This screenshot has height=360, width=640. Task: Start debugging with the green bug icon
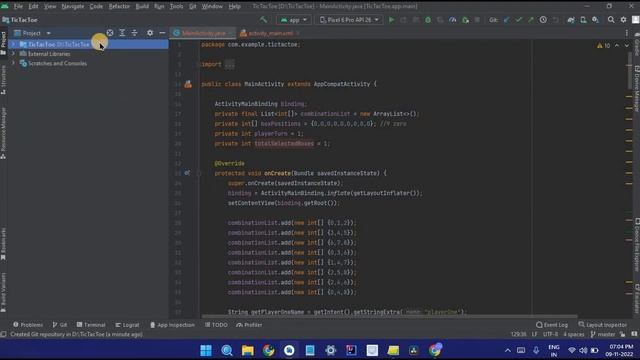coord(428,20)
